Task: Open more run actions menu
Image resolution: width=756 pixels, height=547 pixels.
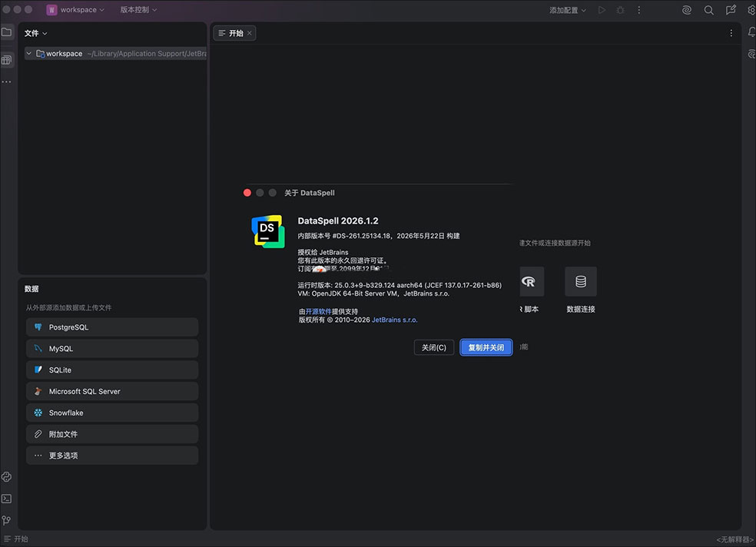Action: (639, 10)
